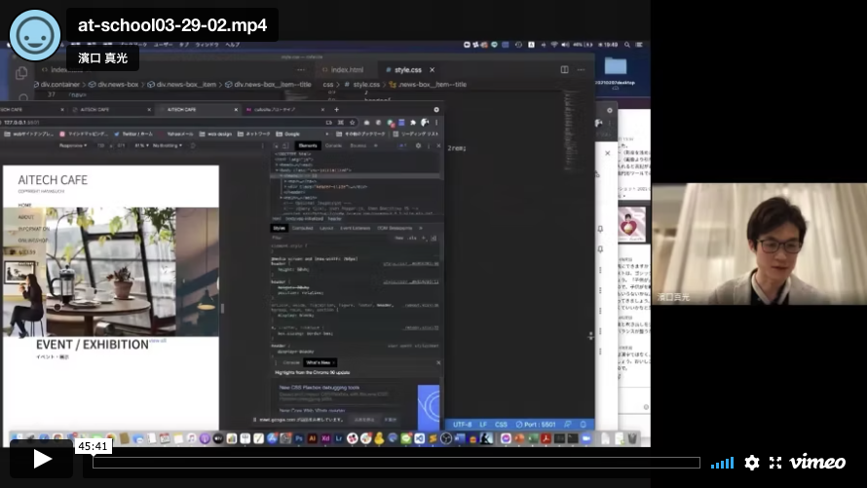
Task: Switch to the Event Listeners tab
Action: coord(355,228)
